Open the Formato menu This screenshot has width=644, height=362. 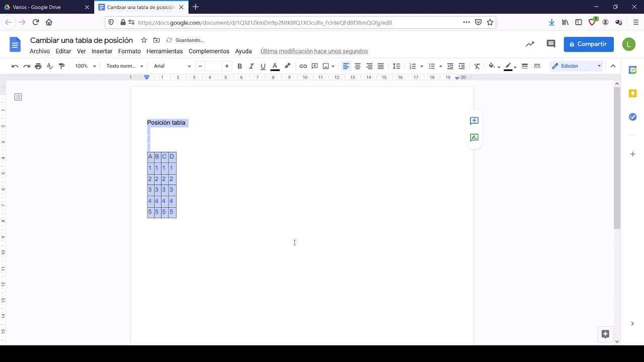tap(129, 51)
